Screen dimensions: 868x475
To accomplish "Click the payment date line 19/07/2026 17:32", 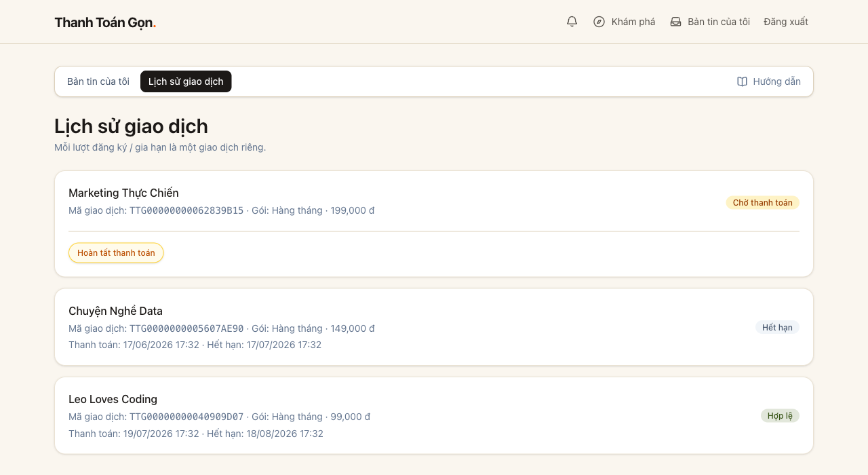I will click(196, 434).
